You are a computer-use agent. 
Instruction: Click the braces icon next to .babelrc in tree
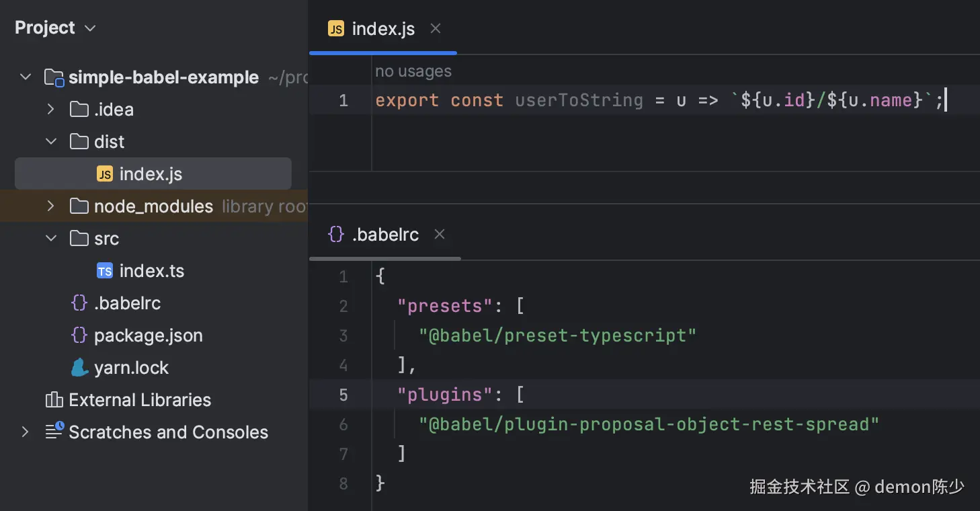tap(79, 303)
